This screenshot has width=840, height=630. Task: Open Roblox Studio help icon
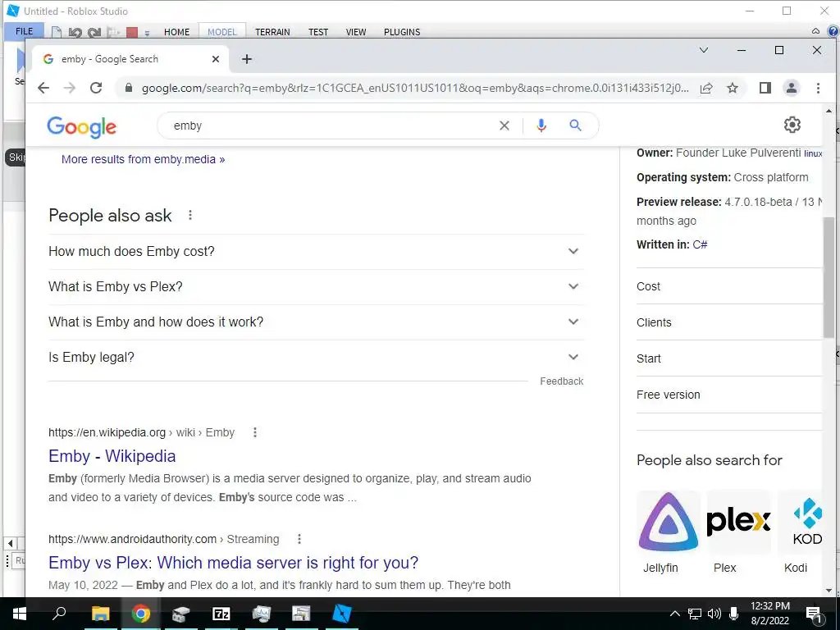click(833, 31)
